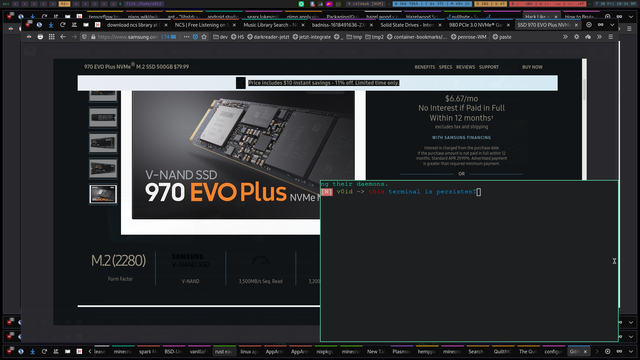Expand the list-all-tabs chevron
The image size is (640, 360).
pos(612,25)
